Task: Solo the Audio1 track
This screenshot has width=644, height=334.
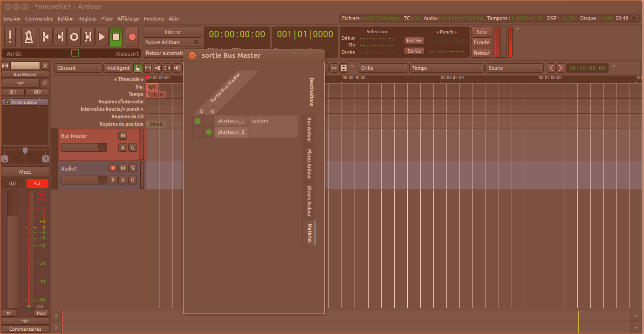Action: point(132,168)
